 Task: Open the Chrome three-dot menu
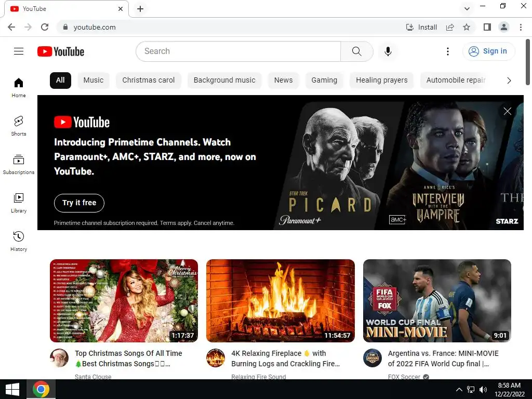[x=521, y=27]
